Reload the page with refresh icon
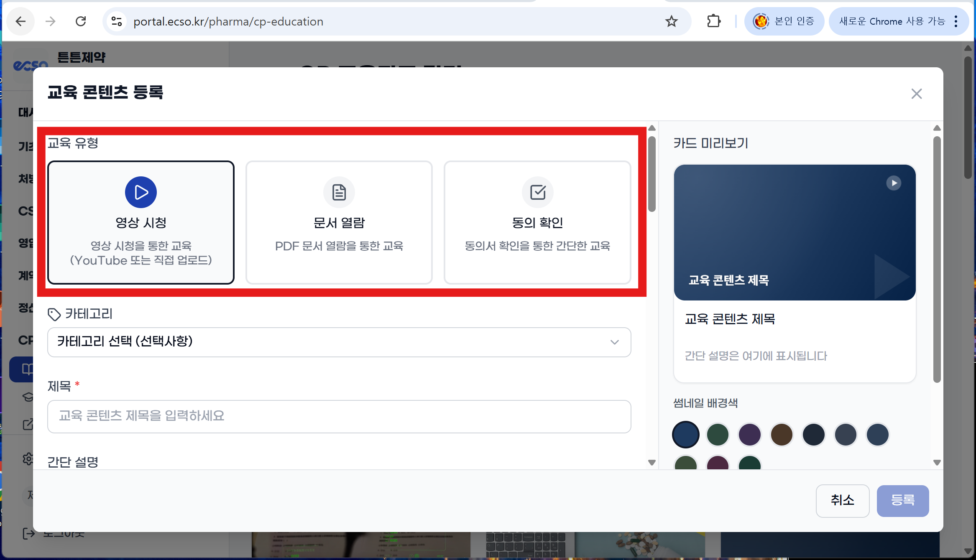976x560 pixels. 81,21
